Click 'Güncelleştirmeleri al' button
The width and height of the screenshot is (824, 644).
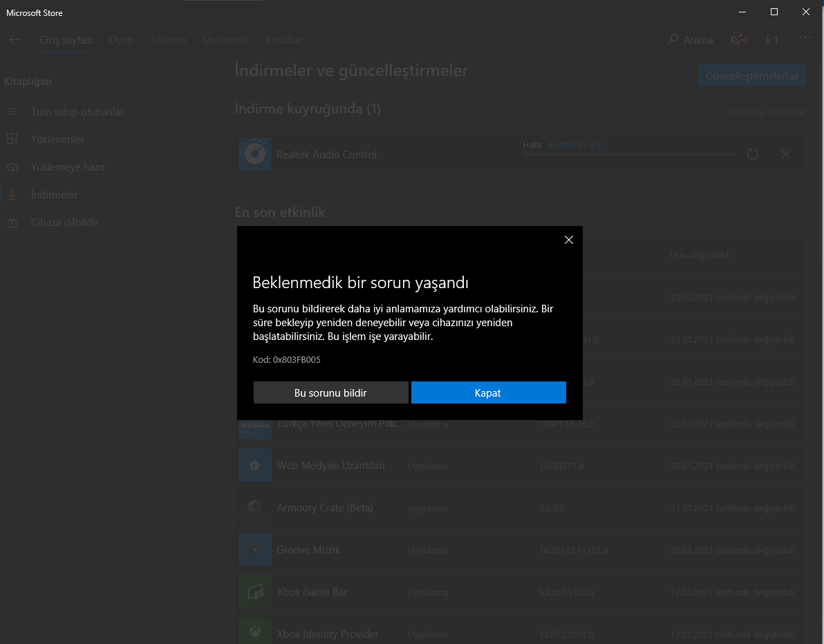point(751,75)
